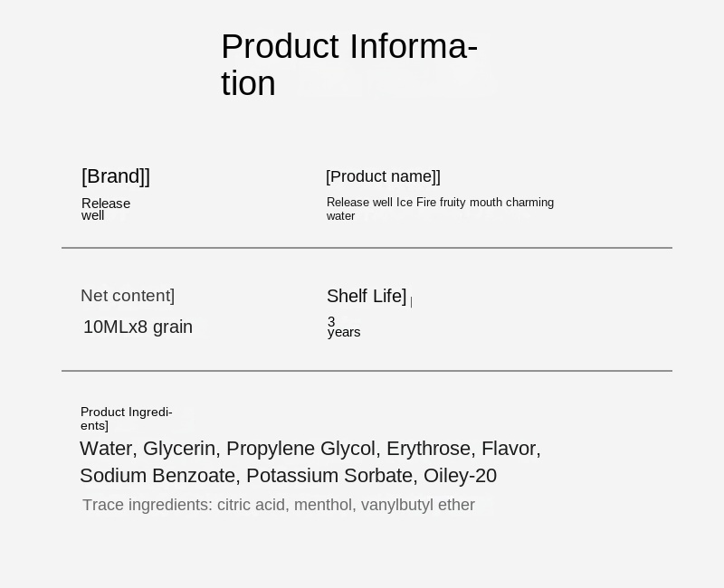
Task: Select the Net content] label
Action: [128, 296]
